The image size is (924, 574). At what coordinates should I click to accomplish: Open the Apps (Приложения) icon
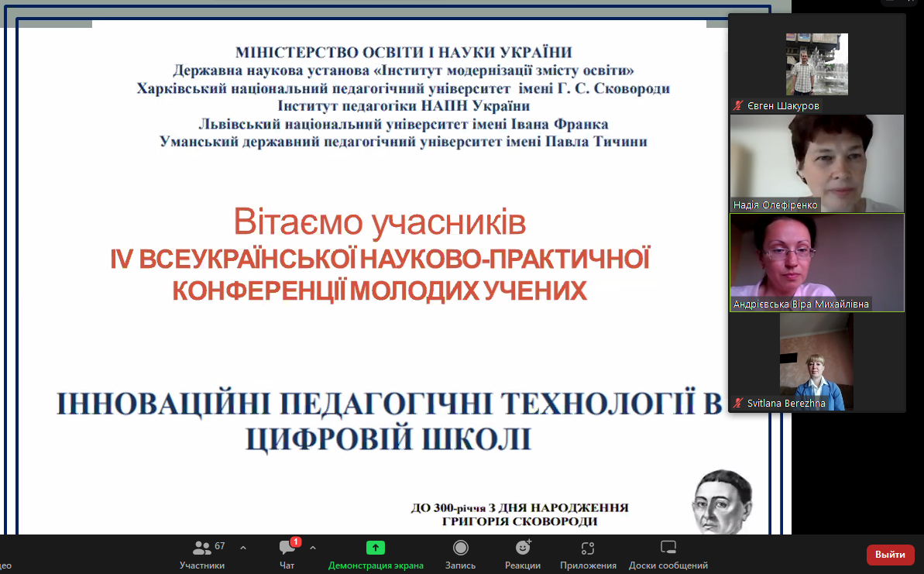[x=588, y=548]
